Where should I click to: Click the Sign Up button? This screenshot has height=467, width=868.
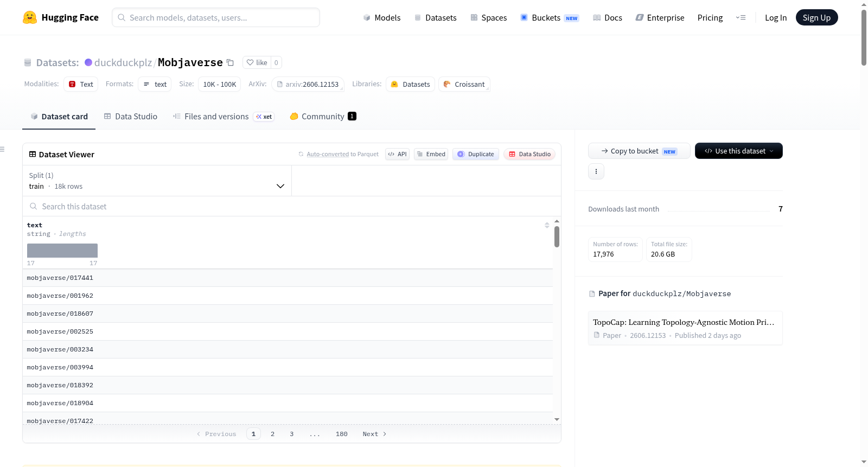point(816,18)
